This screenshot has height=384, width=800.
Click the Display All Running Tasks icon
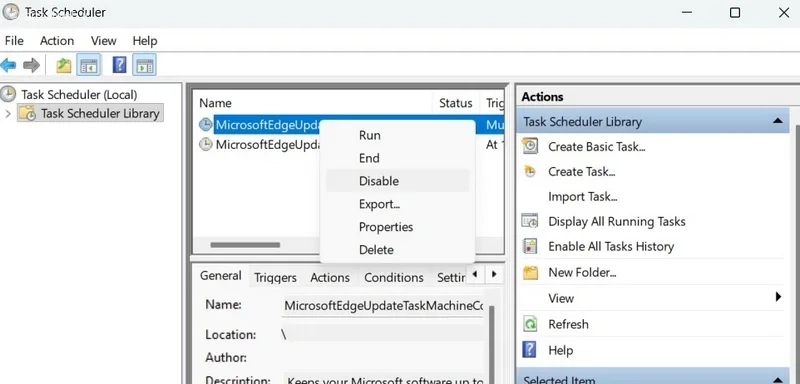[530, 221]
